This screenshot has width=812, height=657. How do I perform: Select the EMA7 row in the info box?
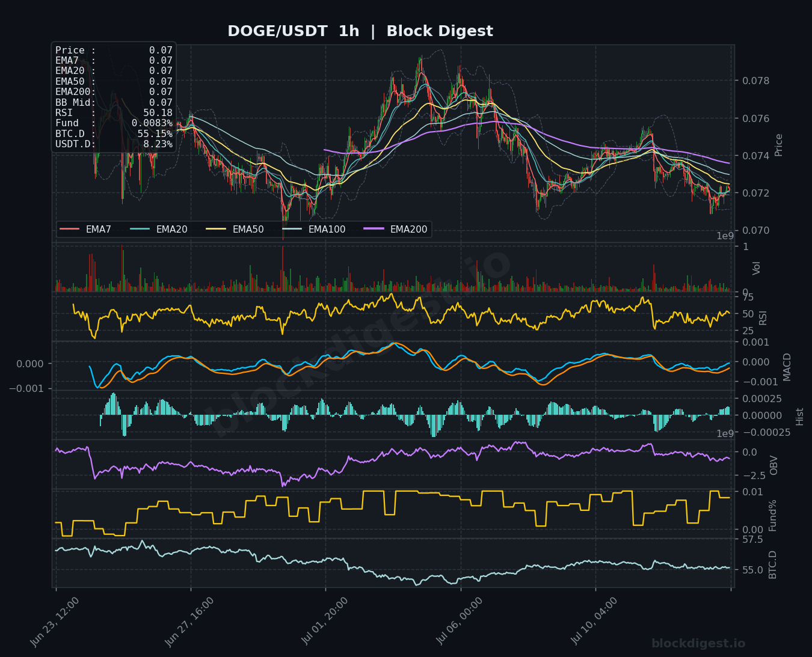[x=114, y=61]
